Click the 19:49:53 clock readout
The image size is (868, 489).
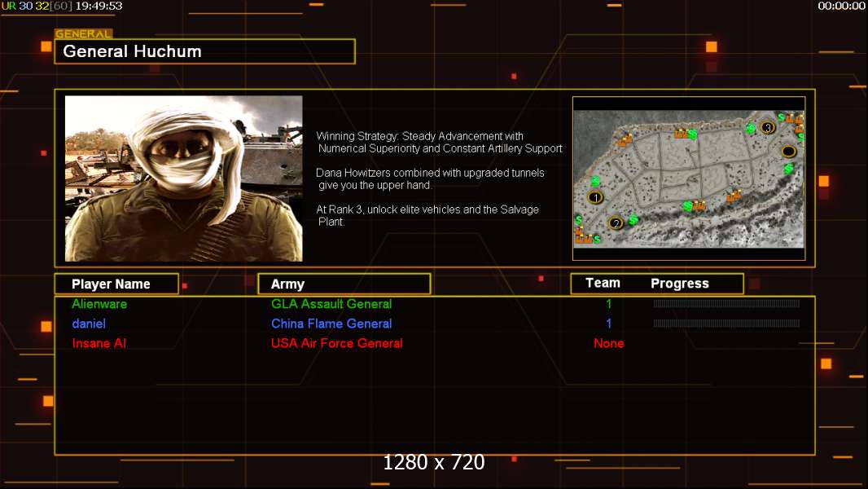tap(99, 6)
